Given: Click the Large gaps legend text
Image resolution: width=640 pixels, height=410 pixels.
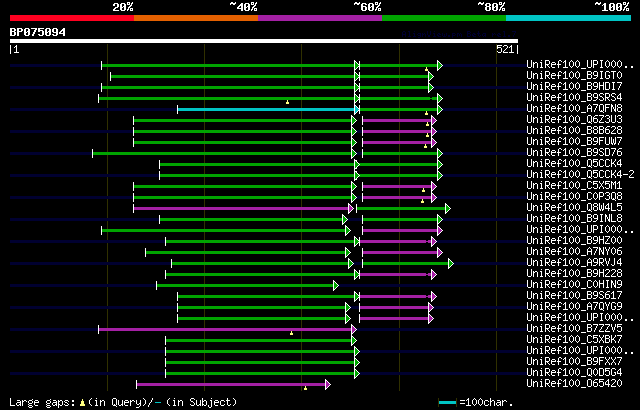Looking at the screenshot, I should (x=42, y=403).
